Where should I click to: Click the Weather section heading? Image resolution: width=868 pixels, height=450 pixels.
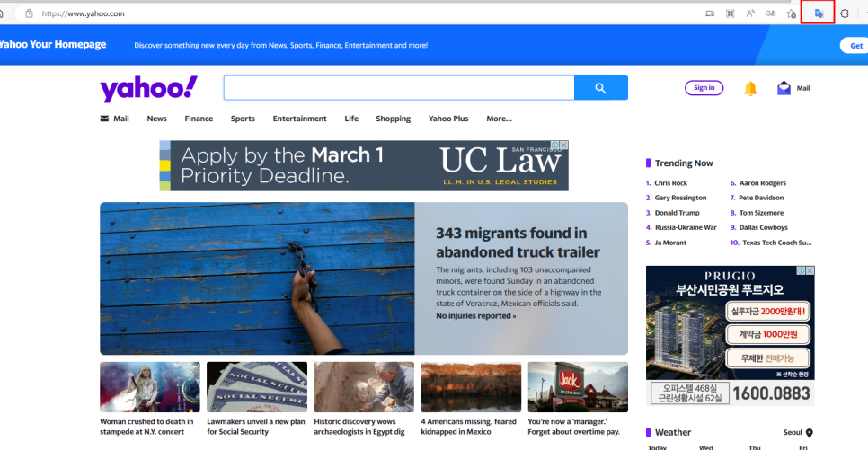[673, 432]
